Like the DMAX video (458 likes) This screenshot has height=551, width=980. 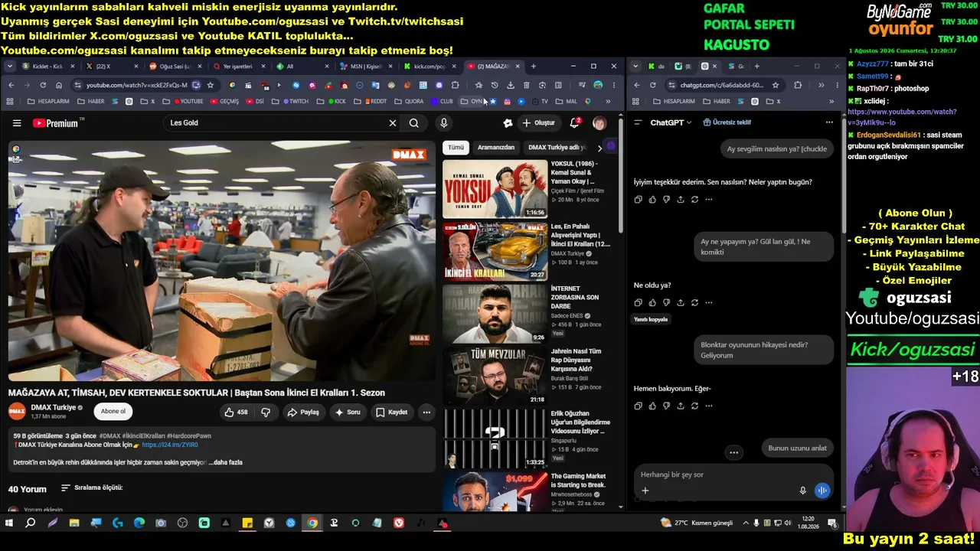tap(237, 412)
